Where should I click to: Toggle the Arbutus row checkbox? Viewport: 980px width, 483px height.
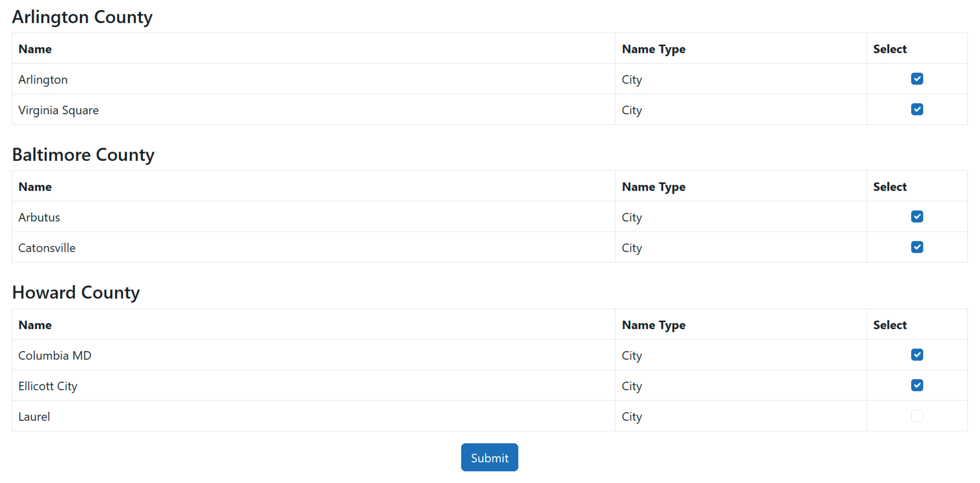click(917, 217)
